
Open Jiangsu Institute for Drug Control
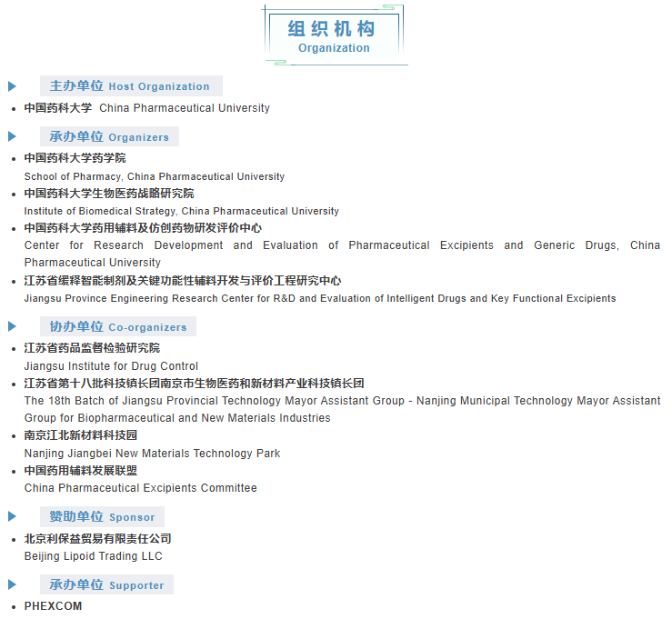coord(111,366)
